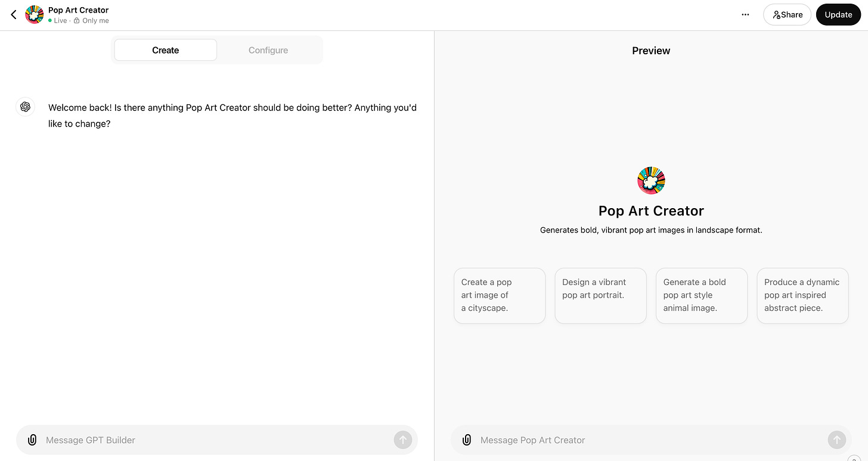
Task: Choose 'Generate a bold pop art style animal' starter
Action: coord(702,296)
